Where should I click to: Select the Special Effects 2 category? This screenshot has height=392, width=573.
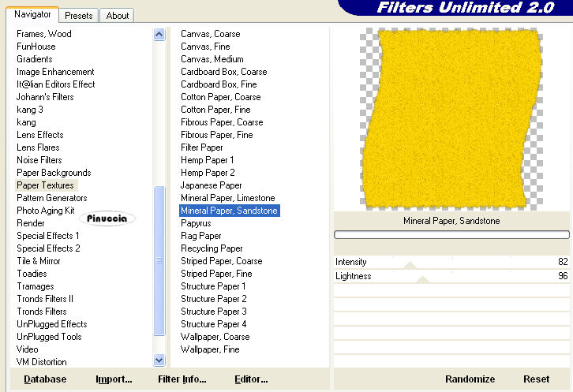coord(48,248)
